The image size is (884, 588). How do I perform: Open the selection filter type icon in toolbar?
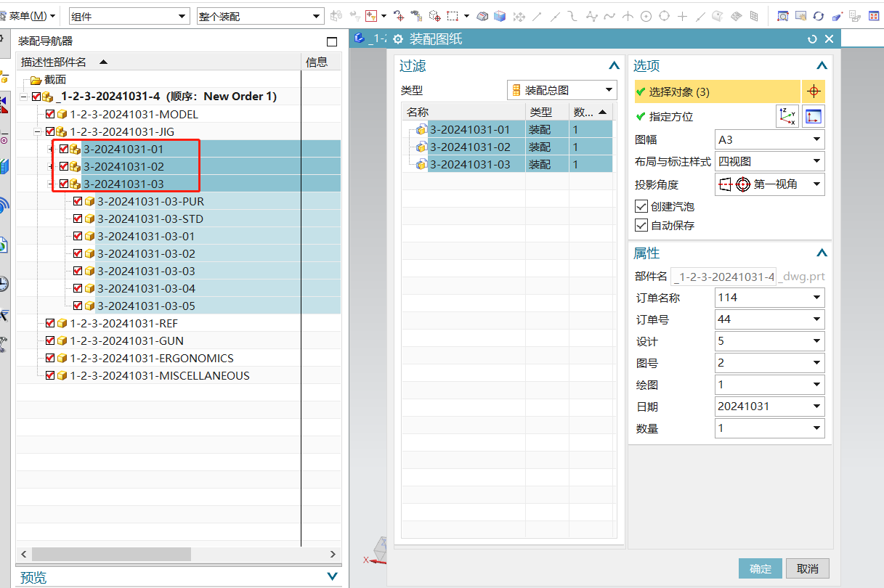[373, 16]
